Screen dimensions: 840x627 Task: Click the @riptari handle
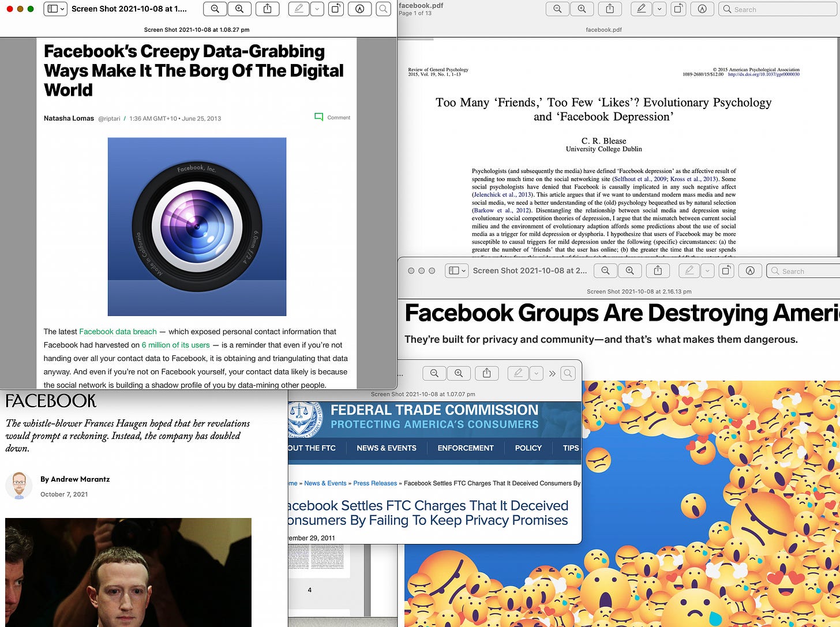pyautogui.click(x=109, y=118)
